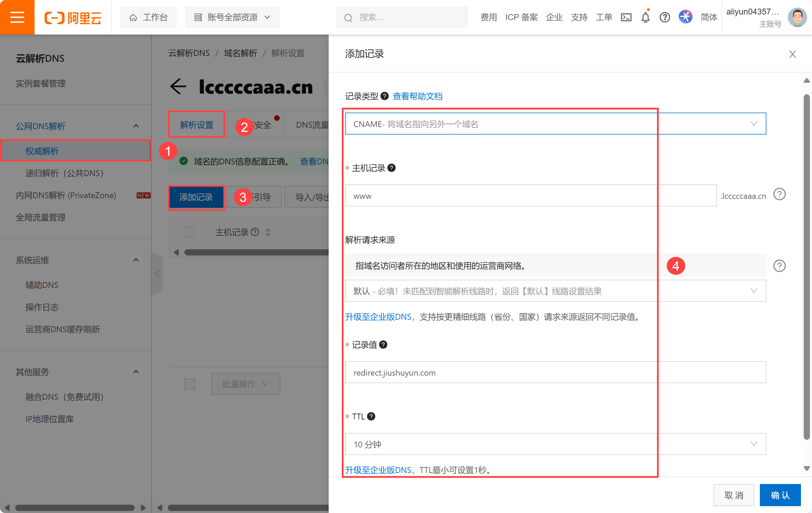Open the notifications bell
812x513 pixels.
(646, 17)
